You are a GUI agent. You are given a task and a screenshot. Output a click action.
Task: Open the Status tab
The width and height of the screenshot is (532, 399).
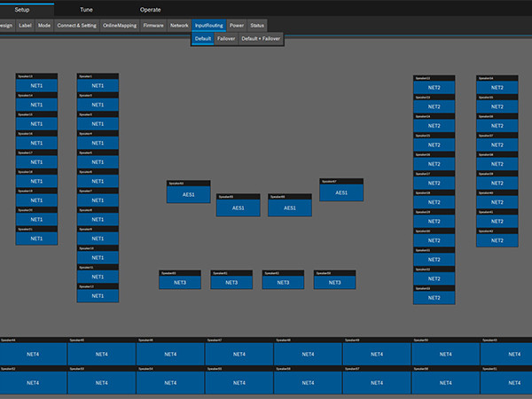point(257,26)
